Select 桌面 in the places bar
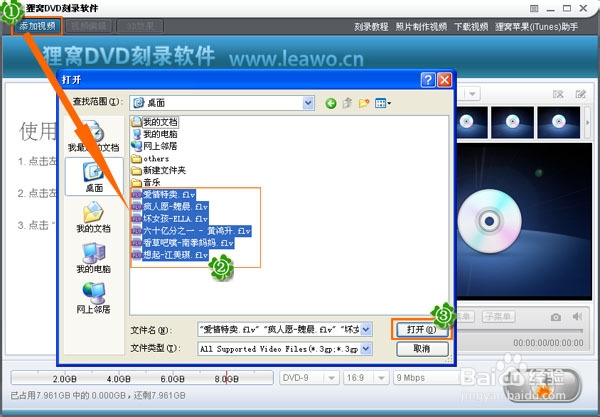This screenshot has width=600, height=417. (x=94, y=177)
